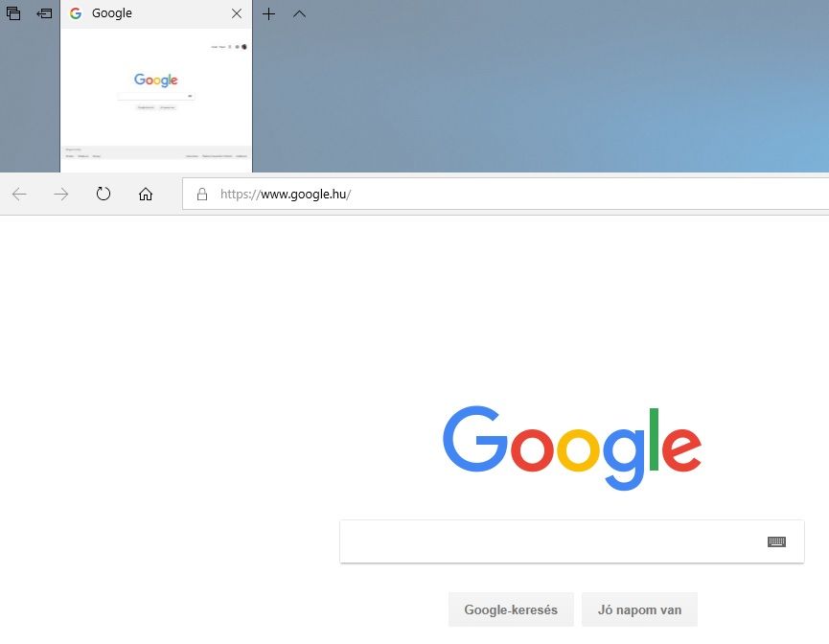The height and width of the screenshot is (644, 829).
Task: Click the Google tab preview thumbnail
Action: (156, 100)
